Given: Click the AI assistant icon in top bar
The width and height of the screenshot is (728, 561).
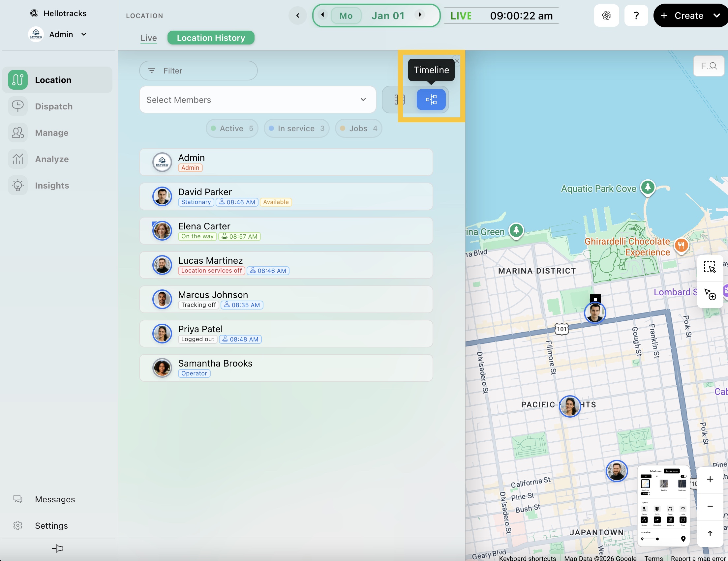Looking at the screenshot, I should (x=606, y=16).
